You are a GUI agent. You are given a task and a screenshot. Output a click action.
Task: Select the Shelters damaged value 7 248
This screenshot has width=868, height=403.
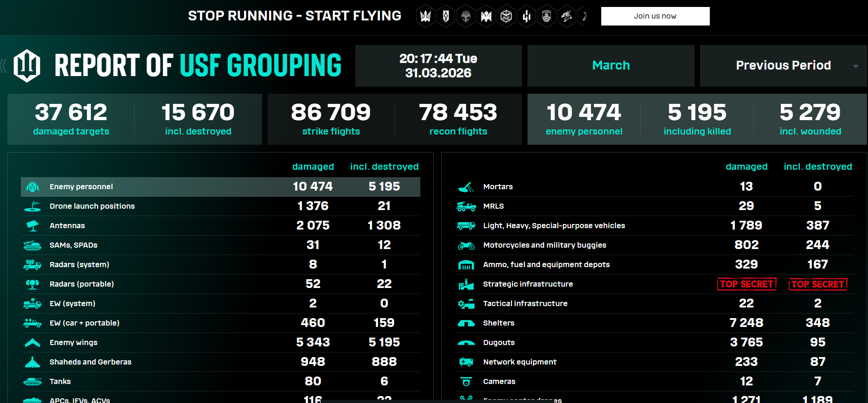point(746,323)
